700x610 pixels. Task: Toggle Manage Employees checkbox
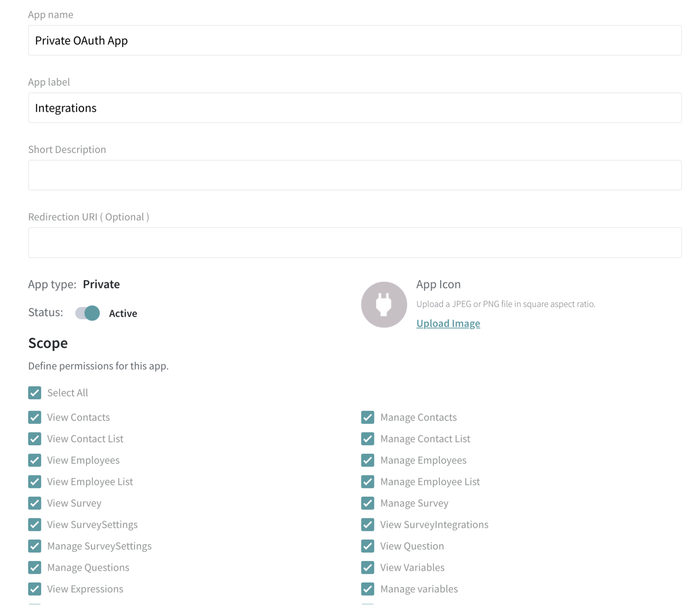[x=367, y=460]
